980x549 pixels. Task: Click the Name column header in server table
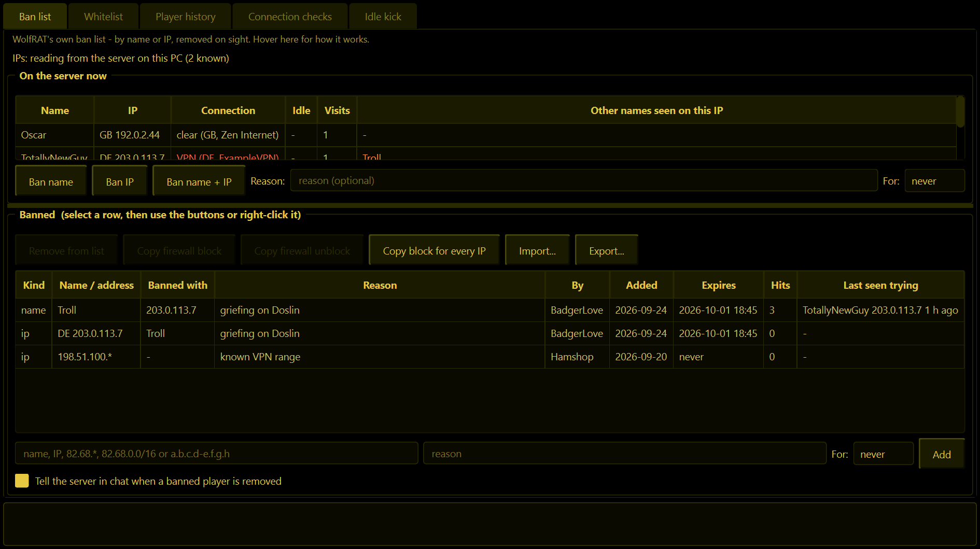[x=54, y=110]
